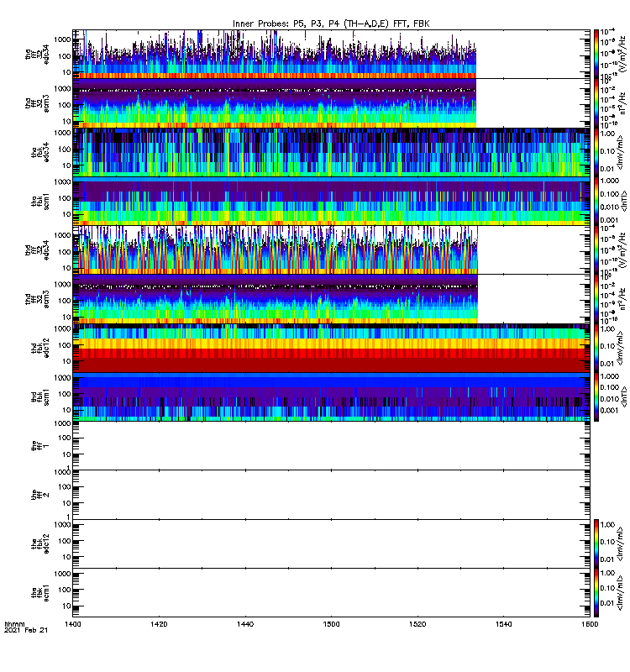Screen dimensions: 630x672
Task: Click the color bar beside the fbk scm1 panel
Action: point(596,593)
